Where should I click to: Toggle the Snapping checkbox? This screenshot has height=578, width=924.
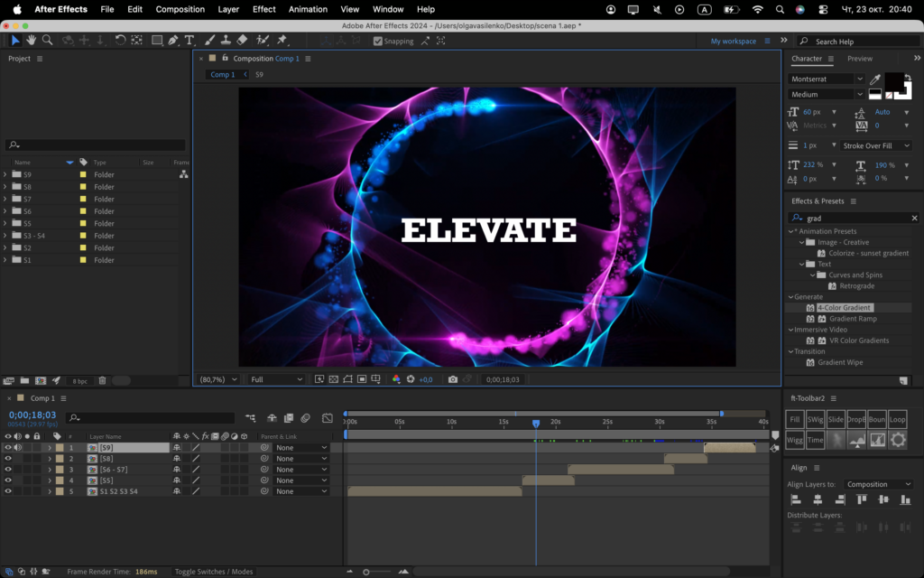(378, 41)
